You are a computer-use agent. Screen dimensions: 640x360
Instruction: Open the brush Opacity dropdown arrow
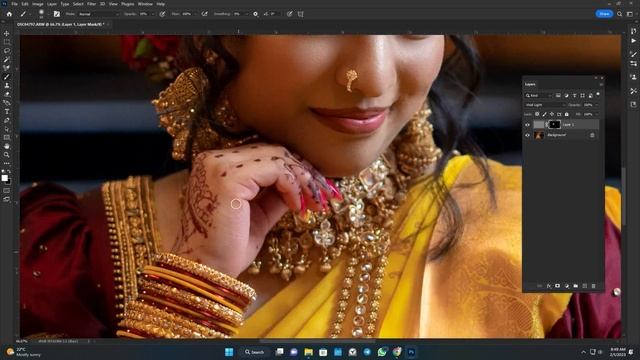153,14
